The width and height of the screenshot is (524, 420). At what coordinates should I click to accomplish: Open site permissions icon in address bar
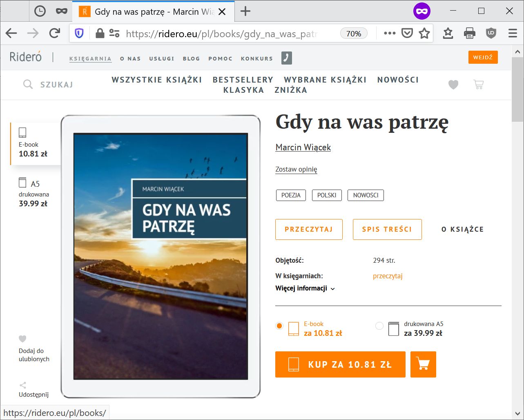tap(114, 34)
